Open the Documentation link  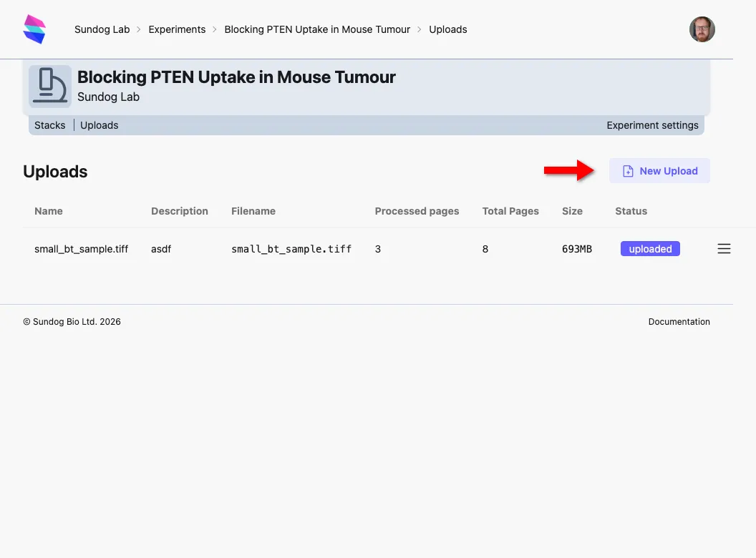[x=679, y=321]
